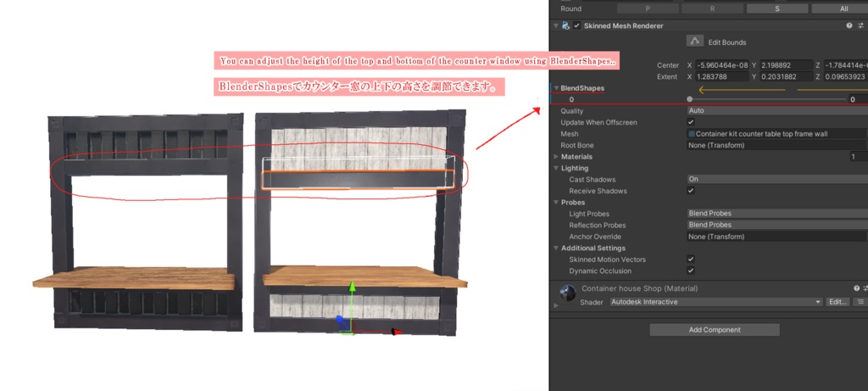Toggle Receive Shadows checkbox

coord(691,191)
